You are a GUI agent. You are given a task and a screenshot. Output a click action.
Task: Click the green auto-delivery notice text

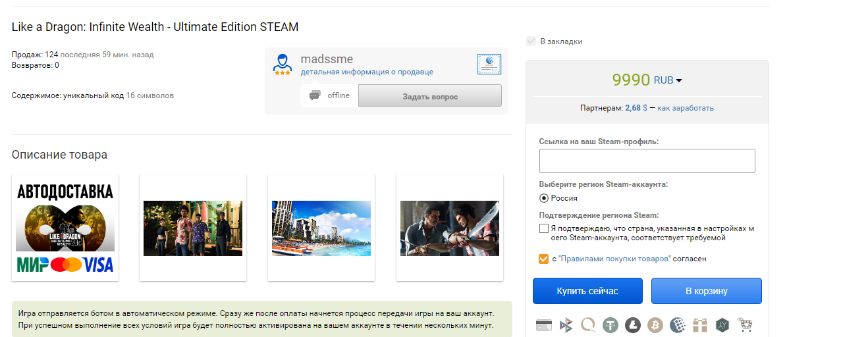point(262,319)
